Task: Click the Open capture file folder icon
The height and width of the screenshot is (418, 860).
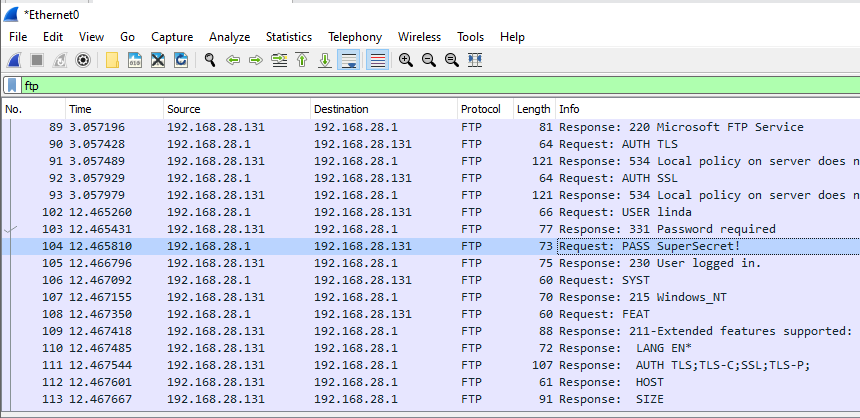Action: click(x=112, y=60)
